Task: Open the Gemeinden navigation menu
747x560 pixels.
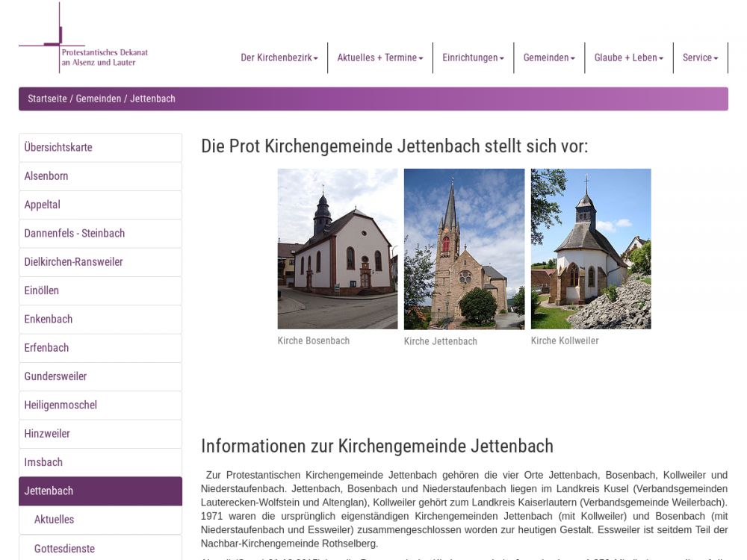Action: pos(548,57)
